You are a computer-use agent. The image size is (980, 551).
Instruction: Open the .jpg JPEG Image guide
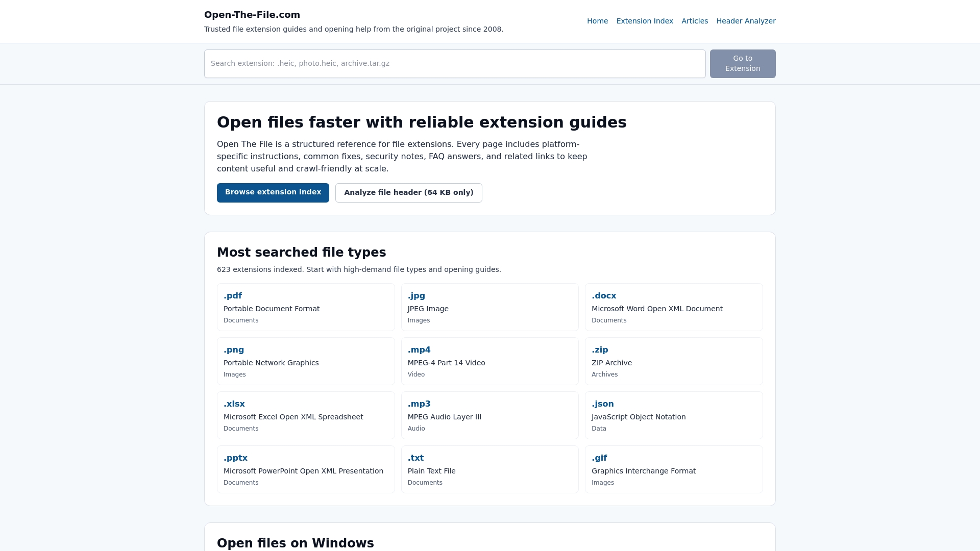(x=416, y=296)
